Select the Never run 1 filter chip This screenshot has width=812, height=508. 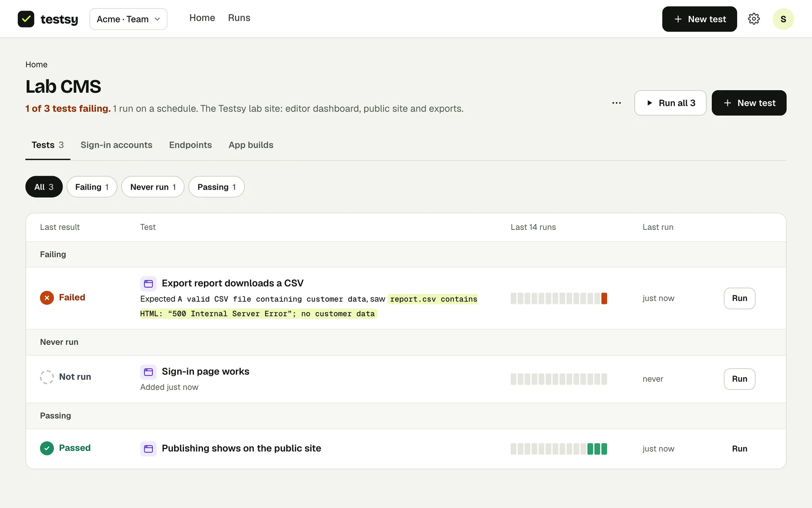[153, 187]
